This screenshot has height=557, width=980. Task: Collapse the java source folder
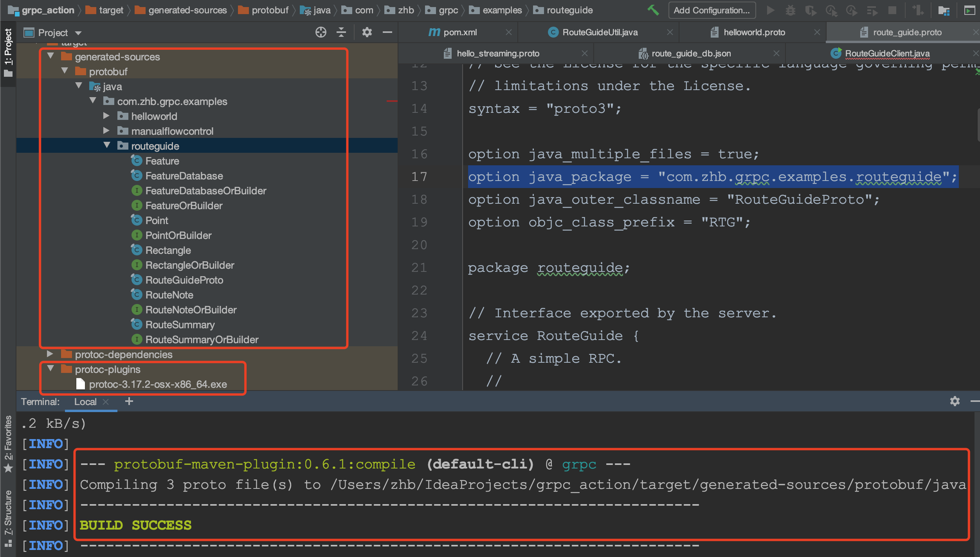click(x=79, y=86)
